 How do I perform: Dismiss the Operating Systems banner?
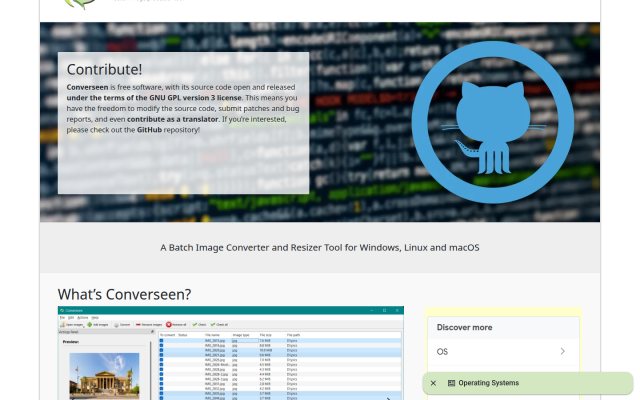pos(433,383)
